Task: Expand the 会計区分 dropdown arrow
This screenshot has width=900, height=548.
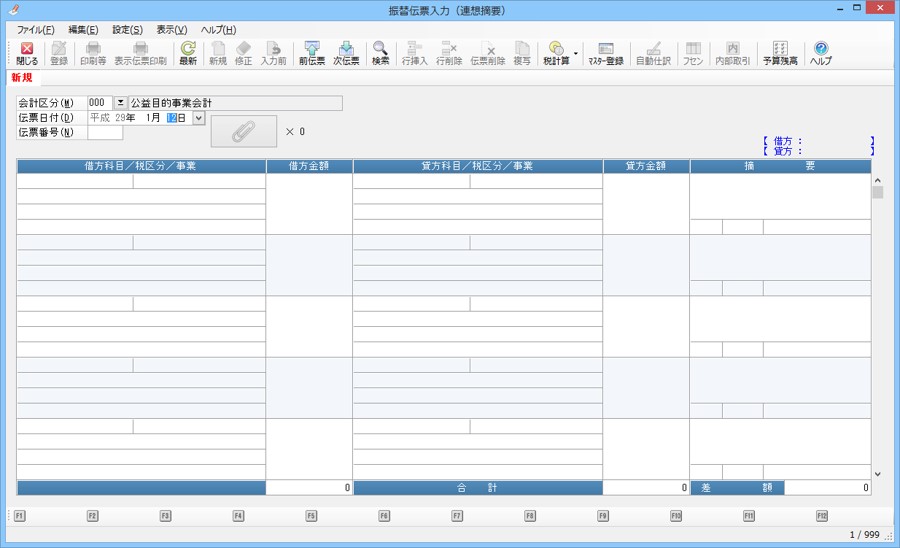Action: coord(121,103)
